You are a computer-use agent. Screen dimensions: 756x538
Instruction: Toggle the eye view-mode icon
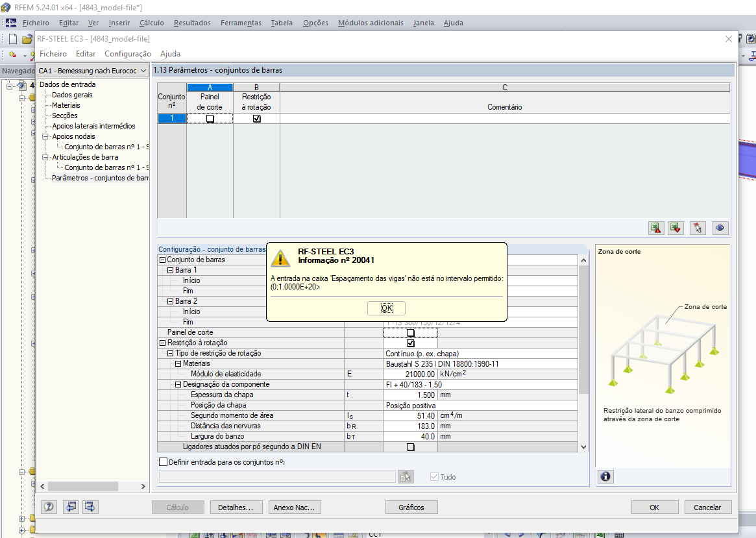coord(720,228)
